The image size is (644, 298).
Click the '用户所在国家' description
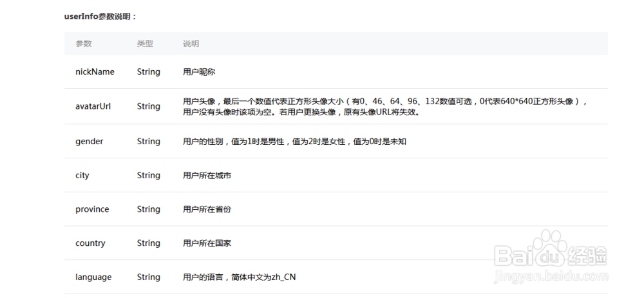tap(207, 243)
